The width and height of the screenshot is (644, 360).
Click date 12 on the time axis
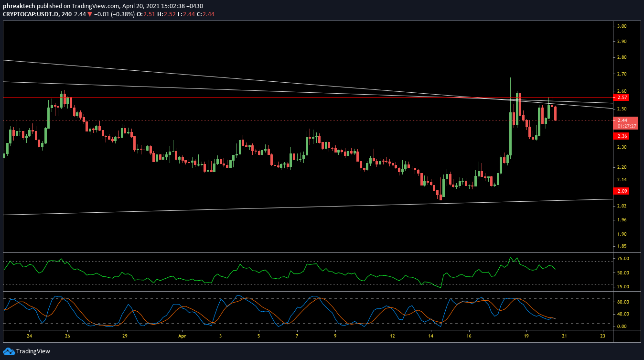click(x=393, y=336)
